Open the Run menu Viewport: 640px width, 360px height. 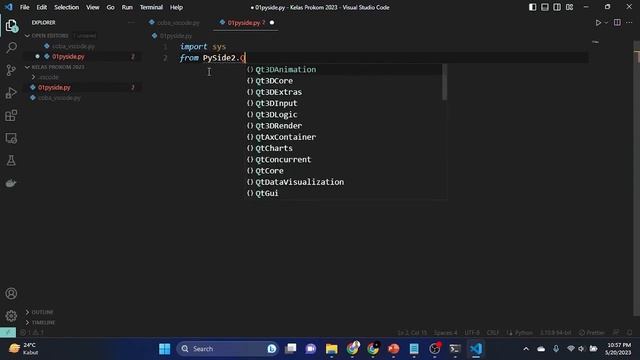[127, 7]
